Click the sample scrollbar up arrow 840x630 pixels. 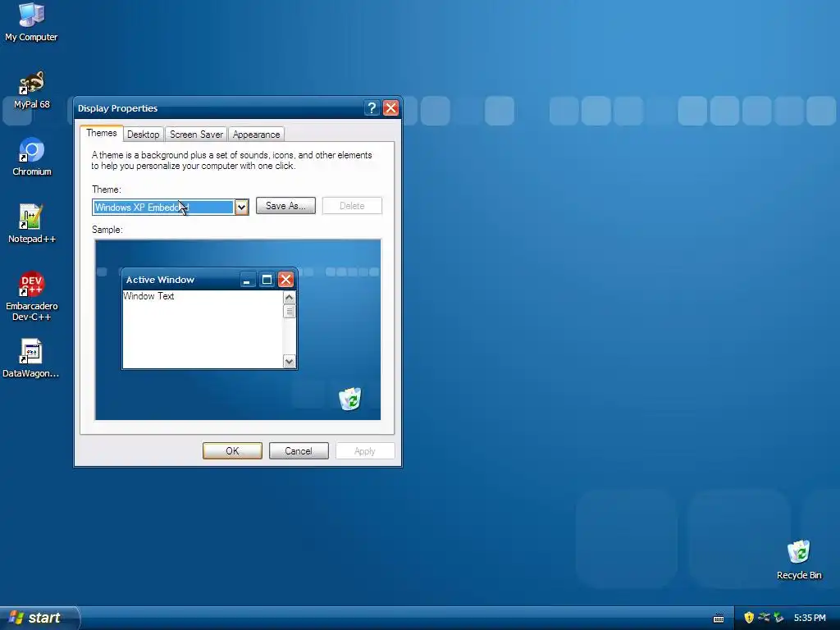(x=290, y=297)
